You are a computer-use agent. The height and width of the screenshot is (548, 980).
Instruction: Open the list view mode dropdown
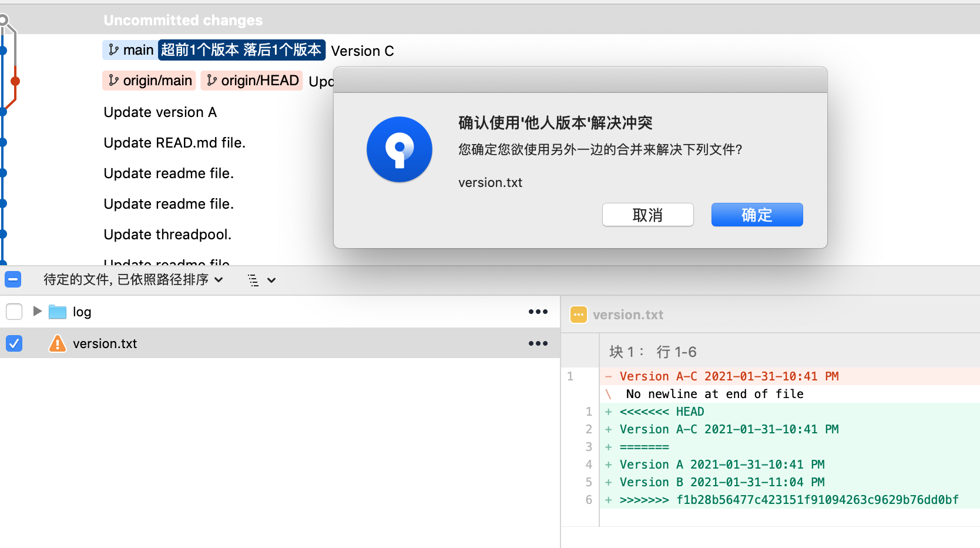tap(262, 280)
